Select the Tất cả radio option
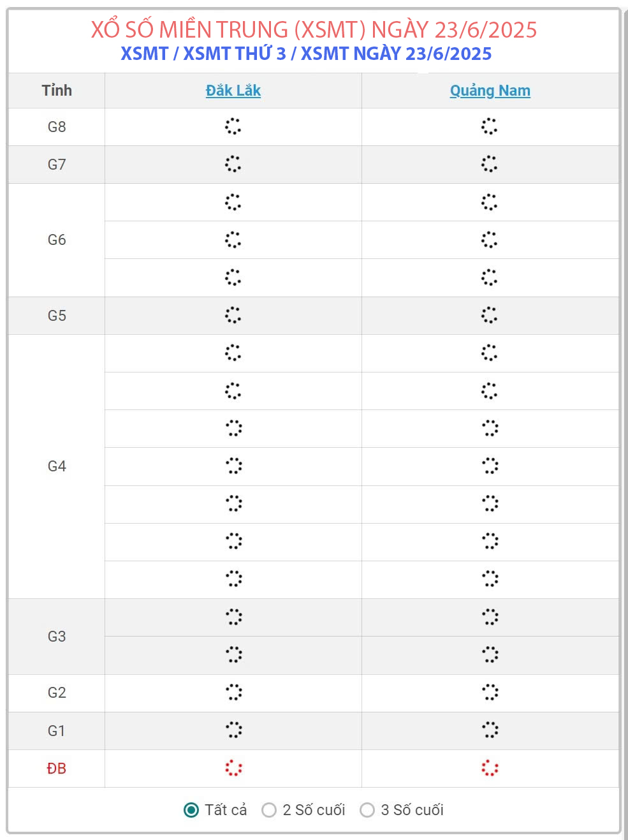The height and width of the screenshot is (840, 628). (x=191, y=810)
